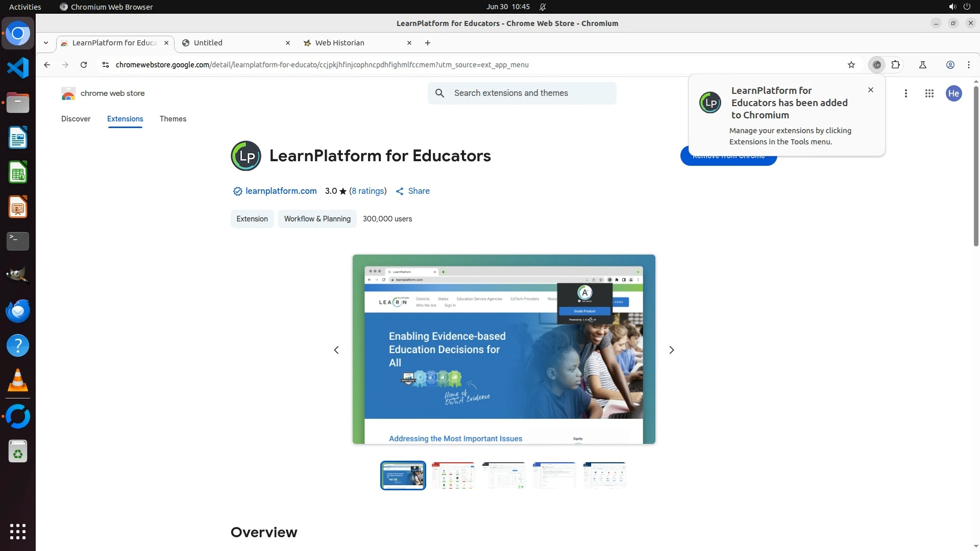This screenshot has width=980, height=551.
Task: Click the Share link
Action: point(418,191)
